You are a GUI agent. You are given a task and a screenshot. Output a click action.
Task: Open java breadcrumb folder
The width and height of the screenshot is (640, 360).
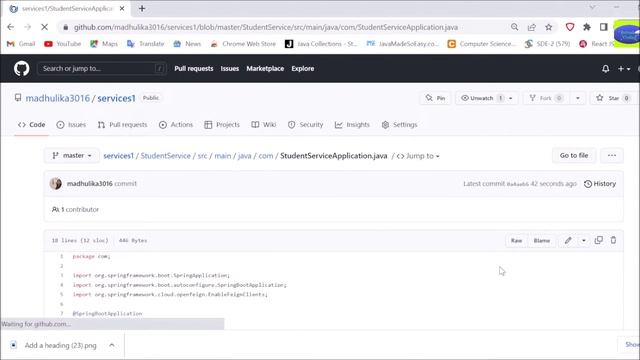pos(244,156)
